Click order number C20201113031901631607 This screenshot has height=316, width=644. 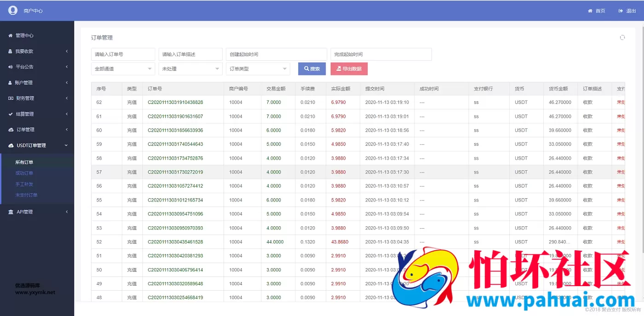point(175,116)
